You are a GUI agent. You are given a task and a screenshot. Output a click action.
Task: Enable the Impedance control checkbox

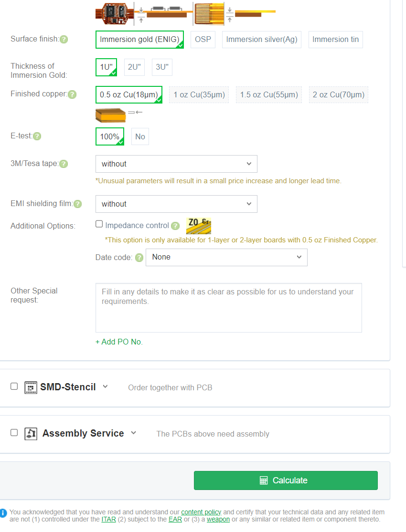coord(99,224)
